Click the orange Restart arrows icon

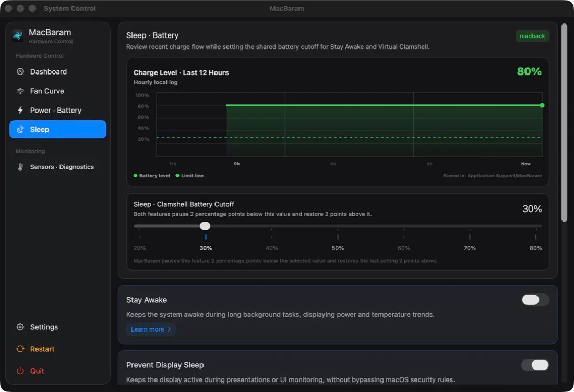pos(20,349)
